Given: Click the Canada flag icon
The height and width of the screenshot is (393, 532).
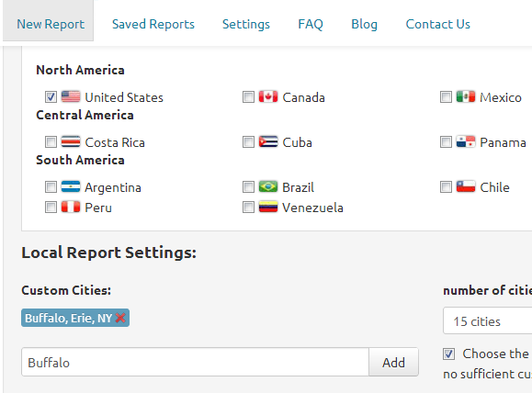Looking at the screenshot, I should coord(268,97).
